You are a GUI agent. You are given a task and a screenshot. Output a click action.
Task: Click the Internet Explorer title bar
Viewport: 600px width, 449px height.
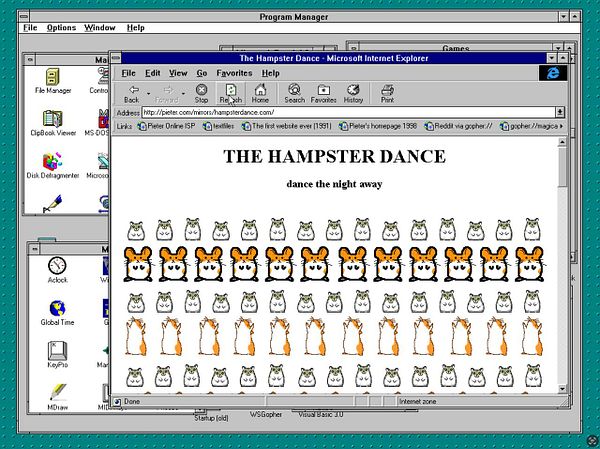(334, 58)
